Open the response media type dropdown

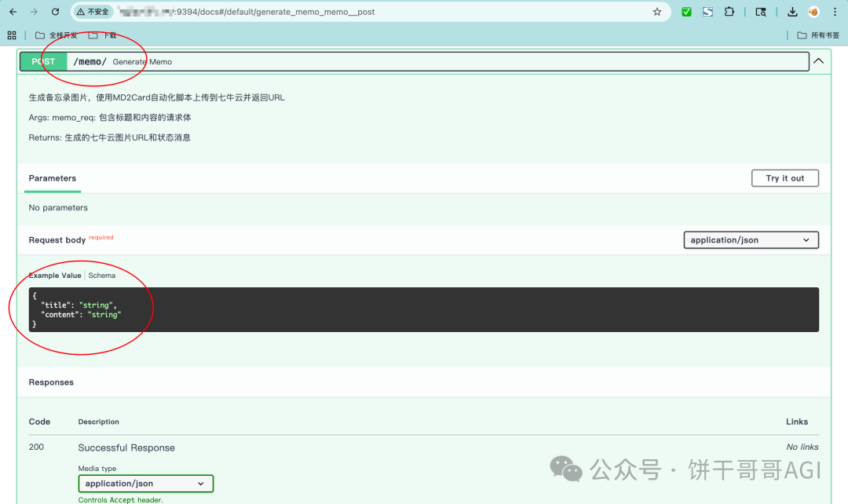pos(145,484)
